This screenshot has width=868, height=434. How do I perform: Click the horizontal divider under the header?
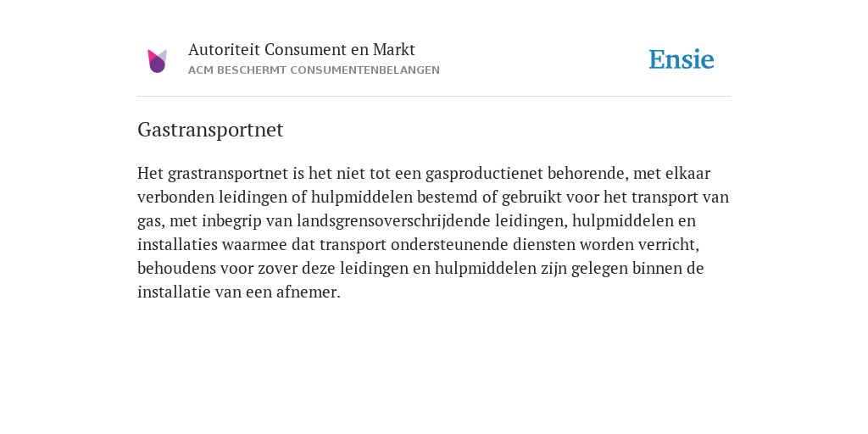pos(434,97)
